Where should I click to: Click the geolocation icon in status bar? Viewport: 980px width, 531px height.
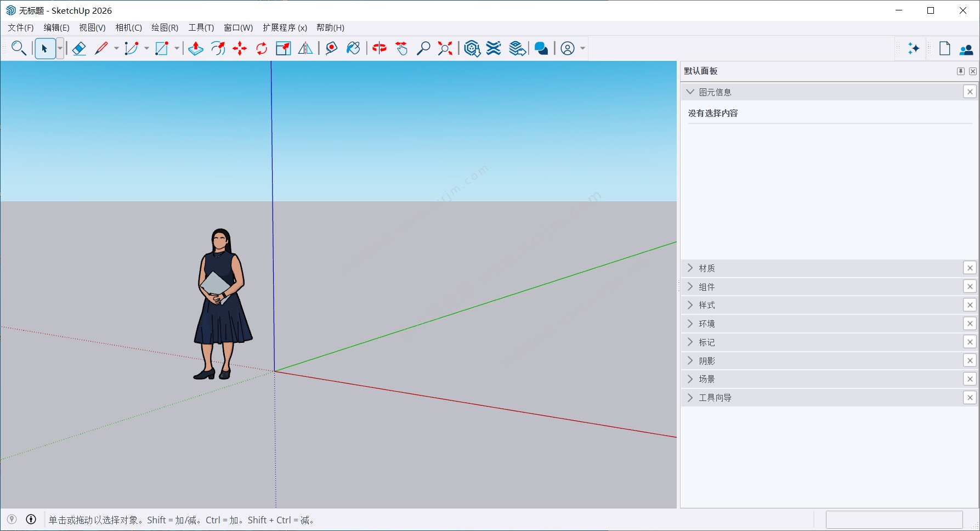(12, 519)
